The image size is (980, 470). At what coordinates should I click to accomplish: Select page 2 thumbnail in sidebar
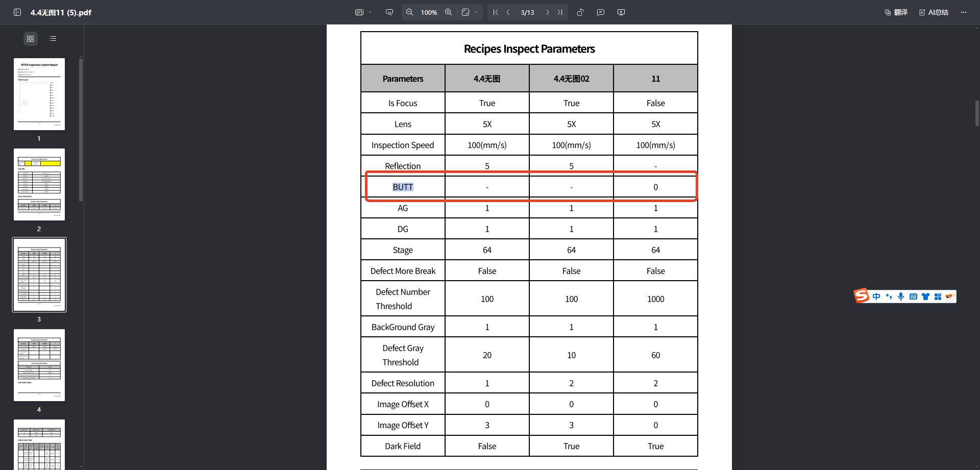pos(39,185)
